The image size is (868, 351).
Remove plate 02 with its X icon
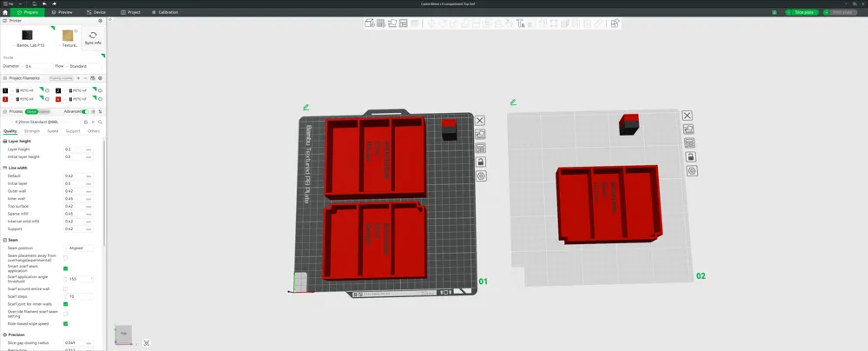point(687,116)
